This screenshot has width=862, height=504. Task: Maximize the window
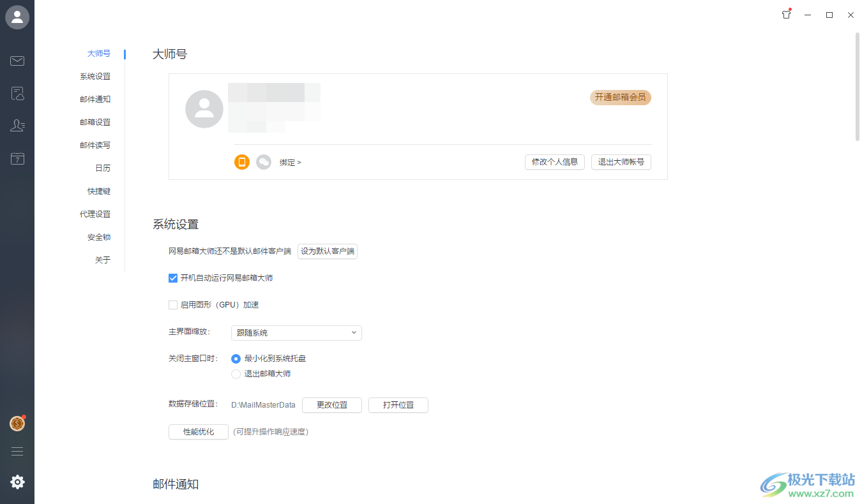[829, 15]
